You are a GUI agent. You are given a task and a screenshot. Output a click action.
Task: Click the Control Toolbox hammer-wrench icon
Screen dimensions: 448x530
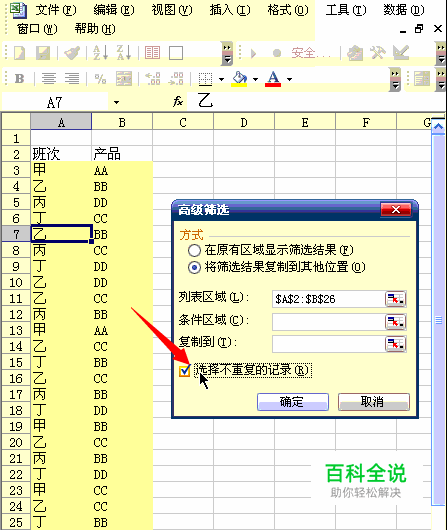click(378, 53)
